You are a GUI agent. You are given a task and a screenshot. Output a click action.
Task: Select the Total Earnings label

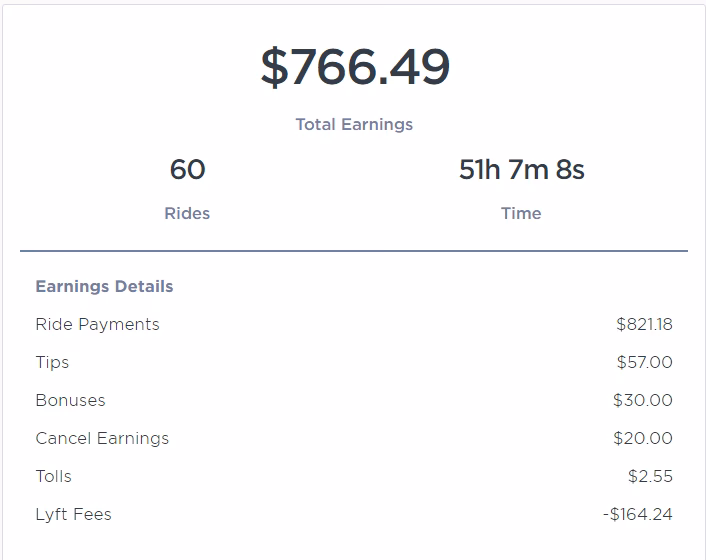(x=354, y=125)
